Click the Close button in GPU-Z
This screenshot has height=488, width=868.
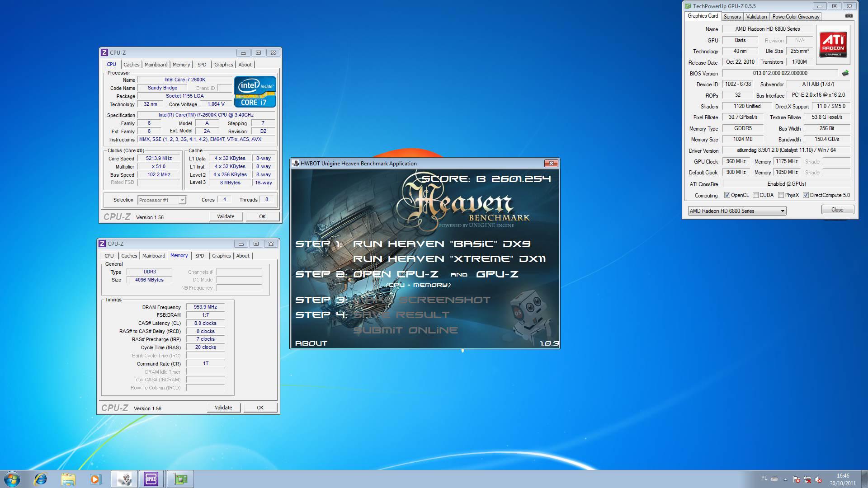pyautogui.click(x=837, y=210)
